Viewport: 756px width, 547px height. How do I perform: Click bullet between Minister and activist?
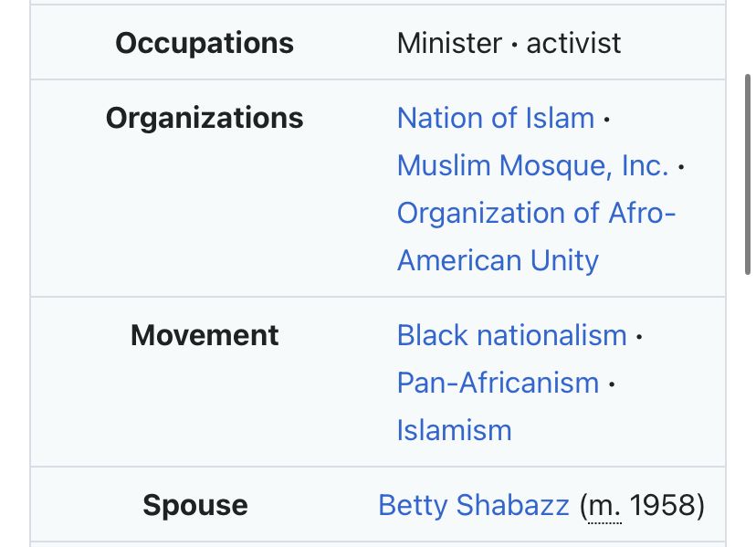pos(514,45)
